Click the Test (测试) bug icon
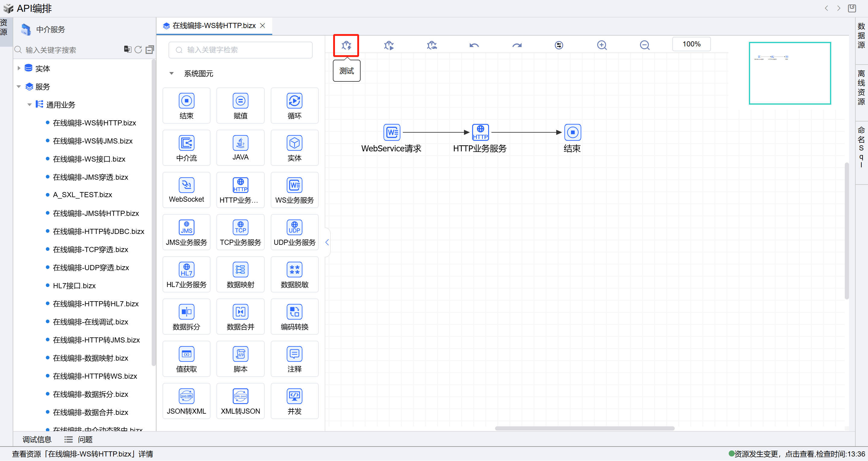868x461 pixels. 346,45
